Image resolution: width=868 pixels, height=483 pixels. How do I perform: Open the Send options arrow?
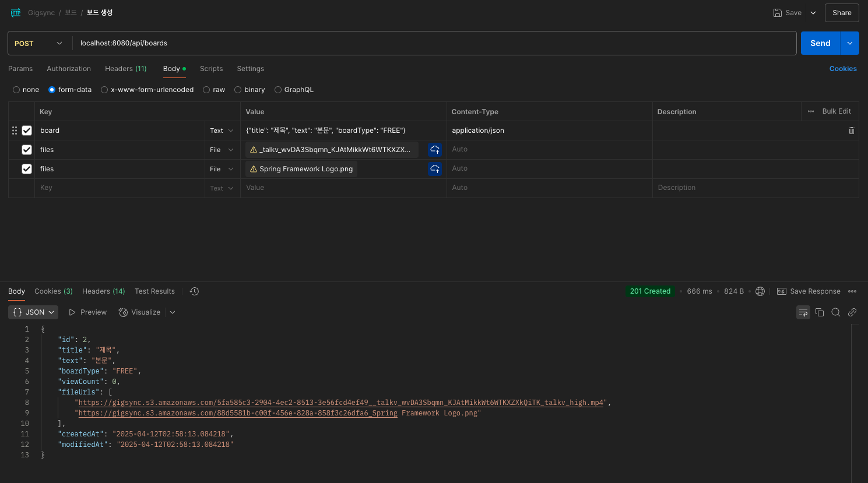pos(849,43)
